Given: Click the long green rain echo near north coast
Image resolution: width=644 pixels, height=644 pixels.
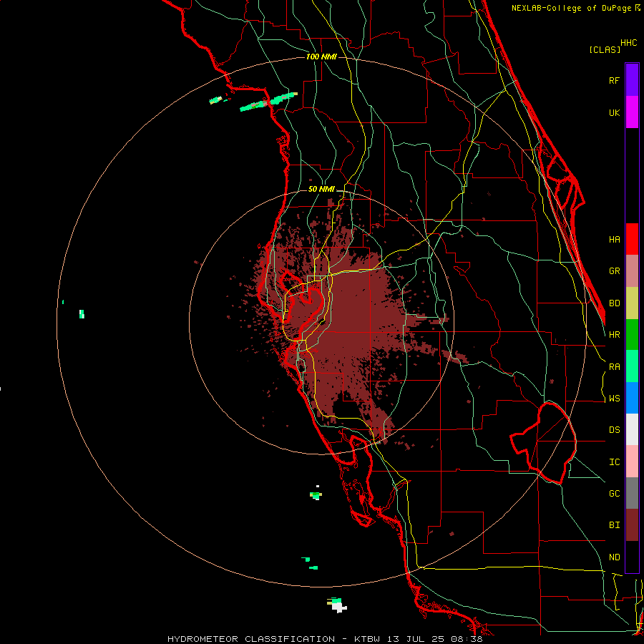Looking at the screenshot, I should pos(268,102).
